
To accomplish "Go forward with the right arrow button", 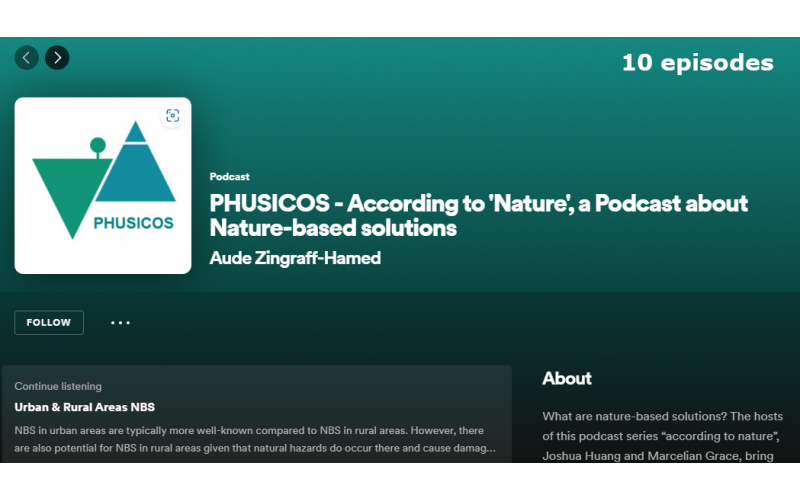I will (x=57, y=58).
